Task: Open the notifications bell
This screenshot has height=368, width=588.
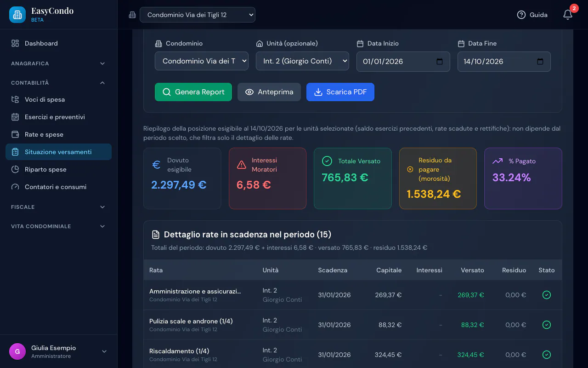Action: (568, 15)
